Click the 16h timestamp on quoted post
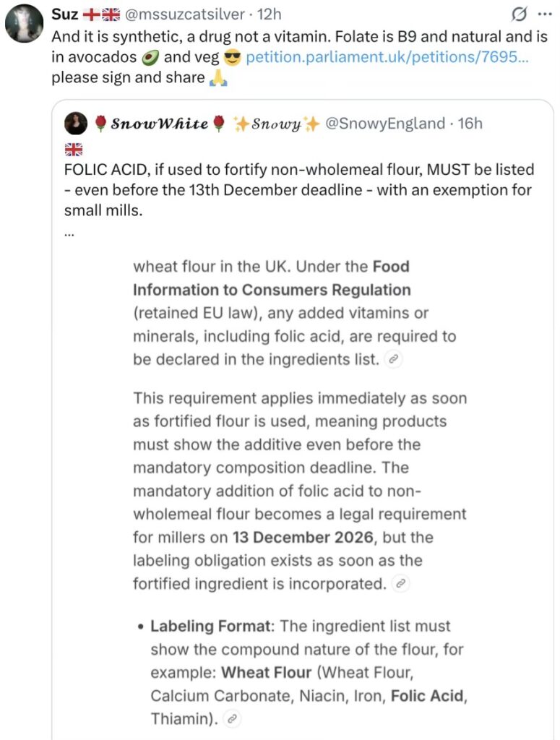This screenshot has height=740, width=560. [470, 123]
